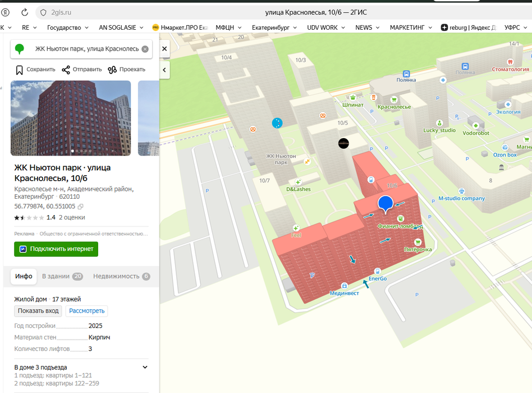Collapse the side panel with the arrow
The width and height of the screenshot is (532, 393).
[x=164, y=70]
